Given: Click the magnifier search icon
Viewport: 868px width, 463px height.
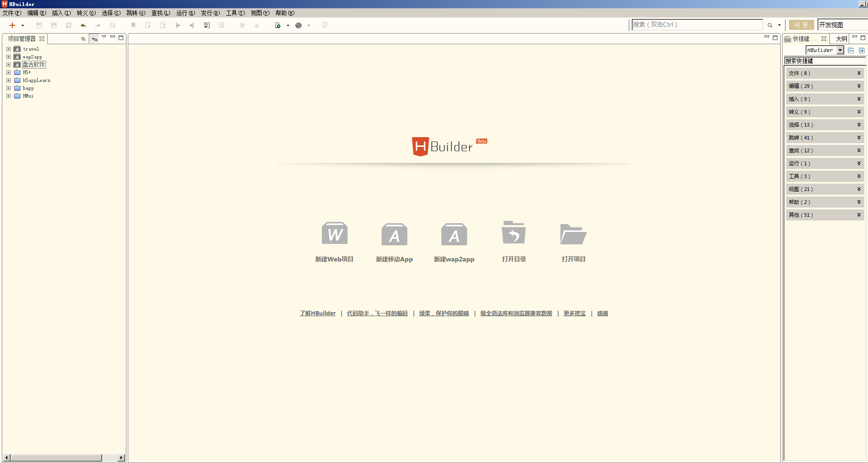Looking at the screenshot, I should click(x=770, y=25).
